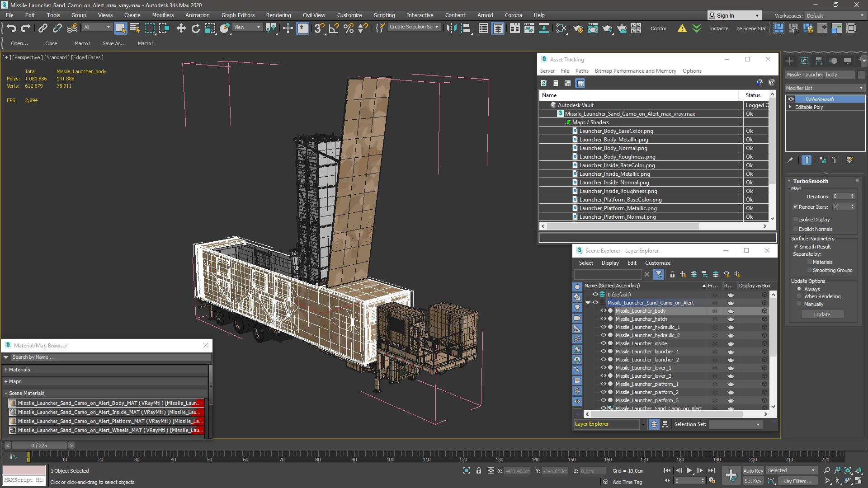This screenshot has width=868, height=488.
Task: Open Create Selection Set dropdown
Action: (x=414, y=27)
